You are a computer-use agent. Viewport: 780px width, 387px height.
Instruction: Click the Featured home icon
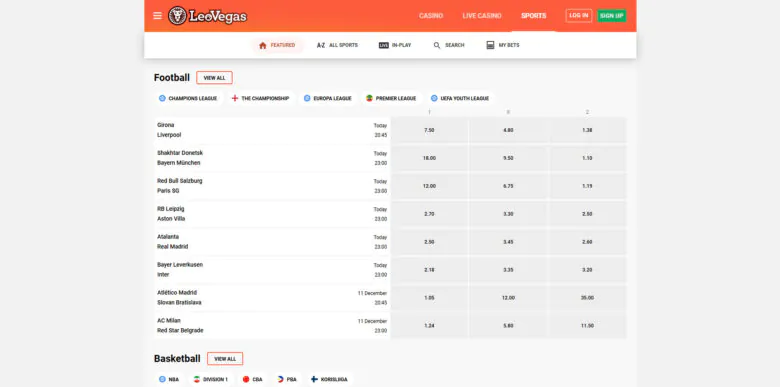coord(263,45)
